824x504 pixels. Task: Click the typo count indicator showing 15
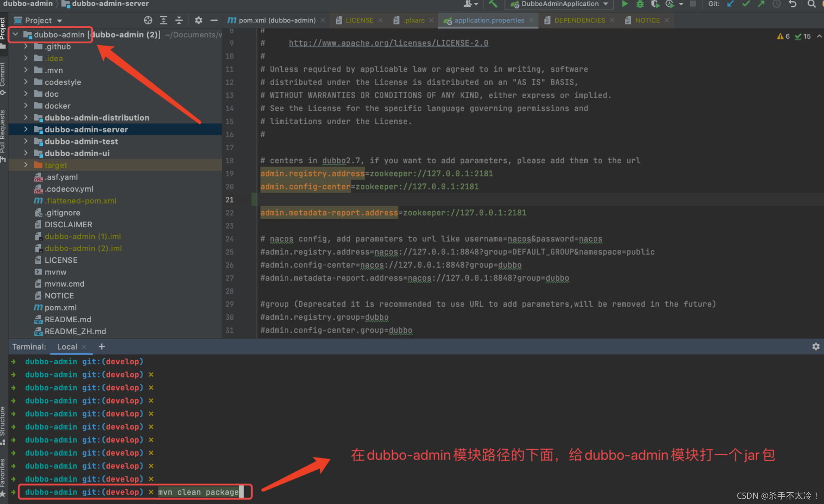803,36
